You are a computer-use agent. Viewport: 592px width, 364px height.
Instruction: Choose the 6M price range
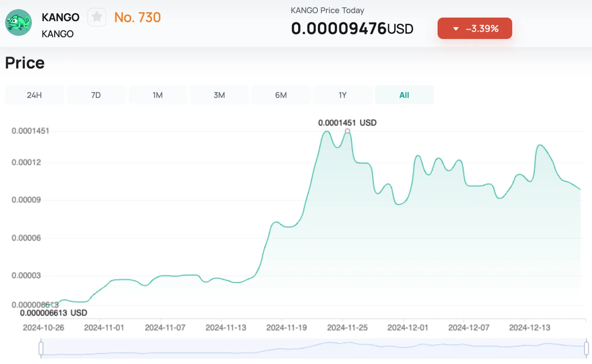[281, 95]
